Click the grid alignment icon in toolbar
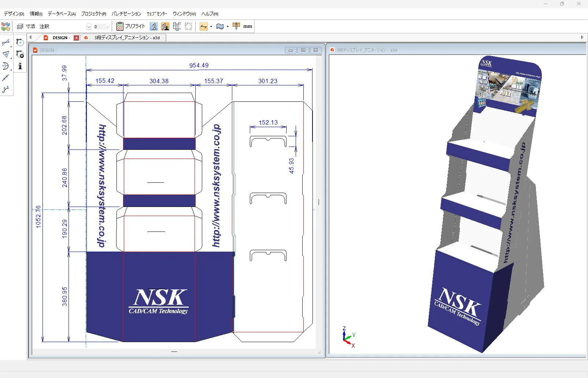 177,26
